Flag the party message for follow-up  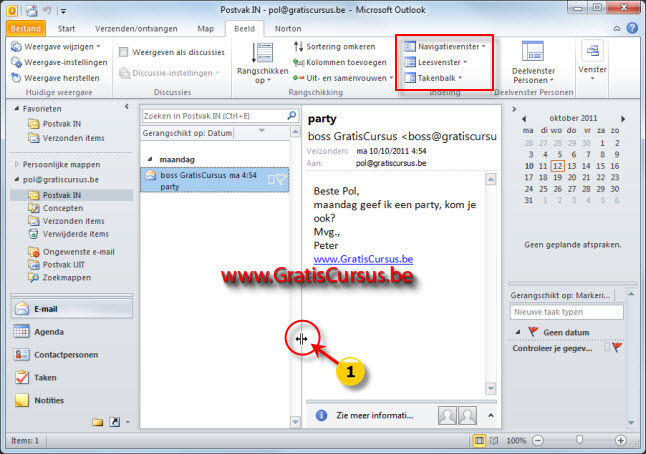point(281,179)
